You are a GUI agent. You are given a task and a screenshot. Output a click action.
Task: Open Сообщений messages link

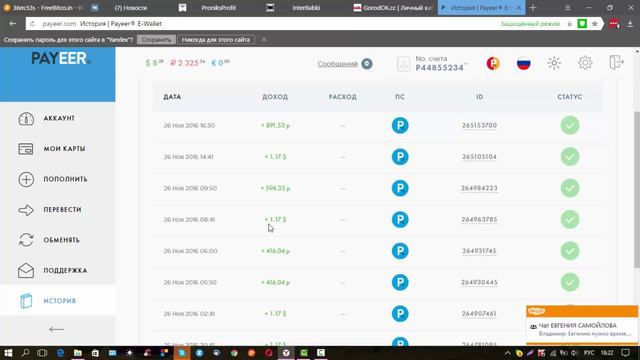click(x=338, y=64)
